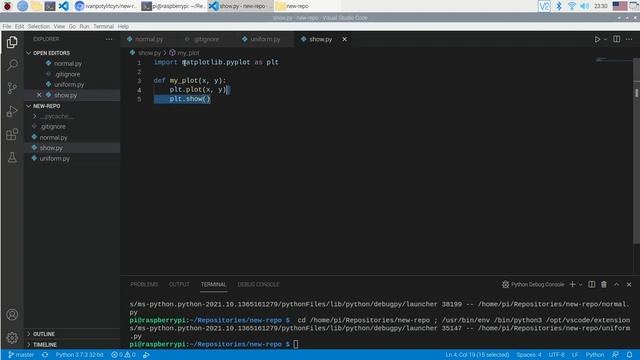Switch to the Output panel tab
Image resolution: width=640 pixels, height=360 pixels.
point(179,284)
